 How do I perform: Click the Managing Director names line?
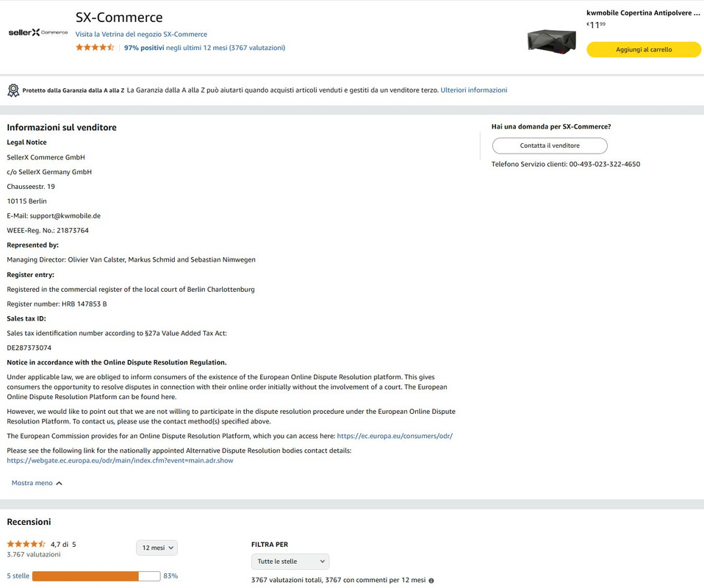coord(131,259)
